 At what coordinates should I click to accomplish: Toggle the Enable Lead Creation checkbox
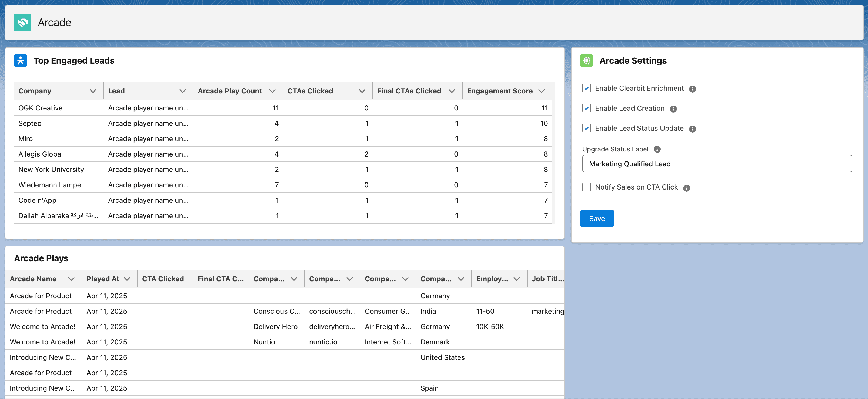[587, 108]
